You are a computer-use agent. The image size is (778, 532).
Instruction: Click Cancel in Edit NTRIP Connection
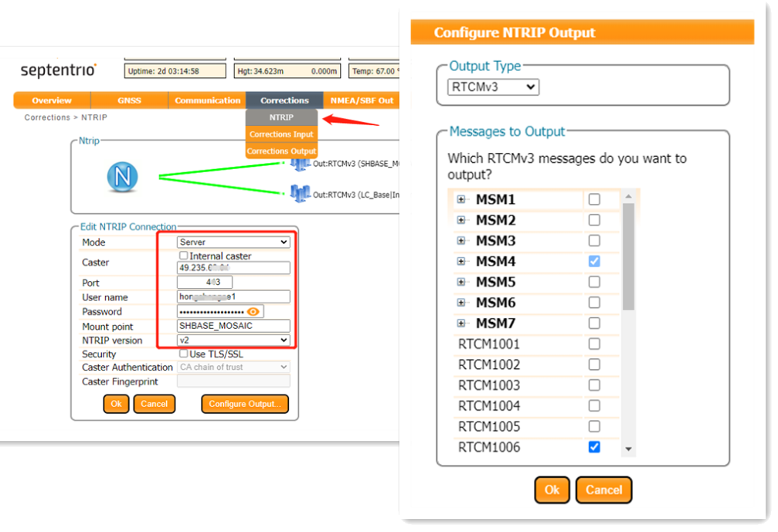click(155, 404)
